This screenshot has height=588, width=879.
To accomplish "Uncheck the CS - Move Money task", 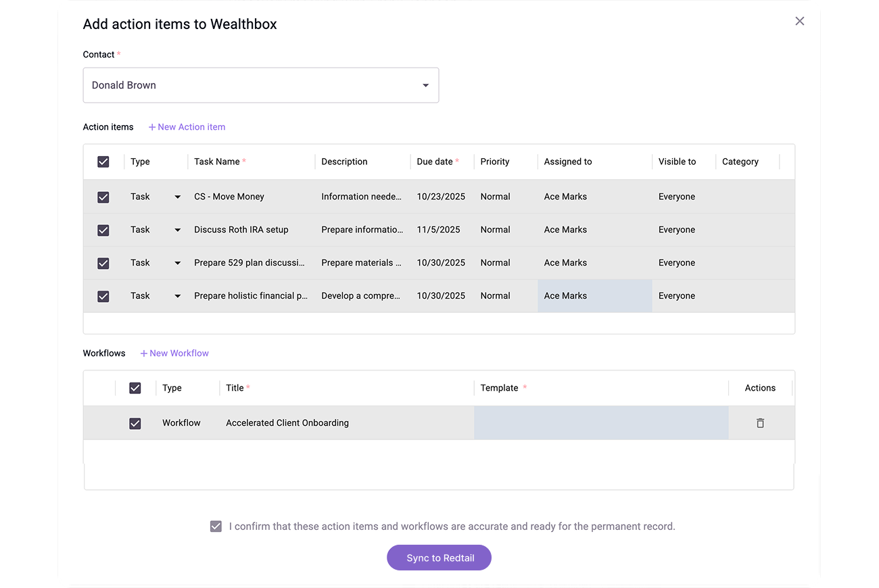I will click(103, 197).
